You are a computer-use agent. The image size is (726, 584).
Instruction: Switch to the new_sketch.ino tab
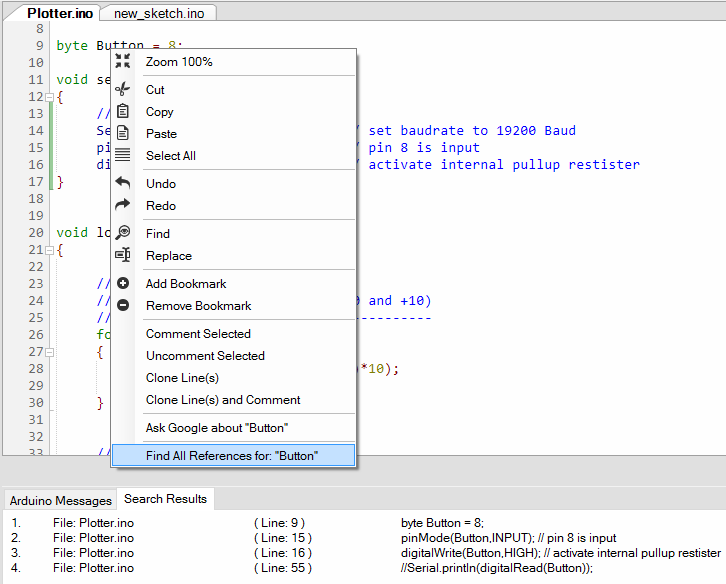pyautogui.click(x=158, y=13)
